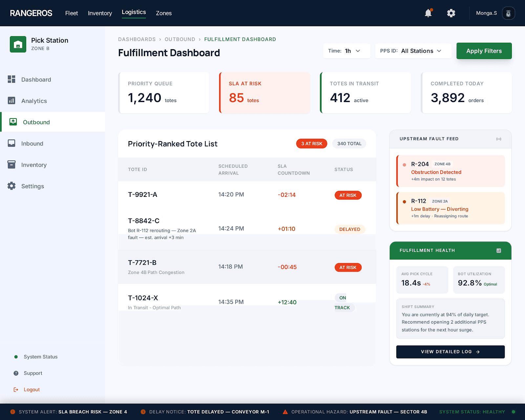
Task: Click the Logout link
Action: pos(31,389)
